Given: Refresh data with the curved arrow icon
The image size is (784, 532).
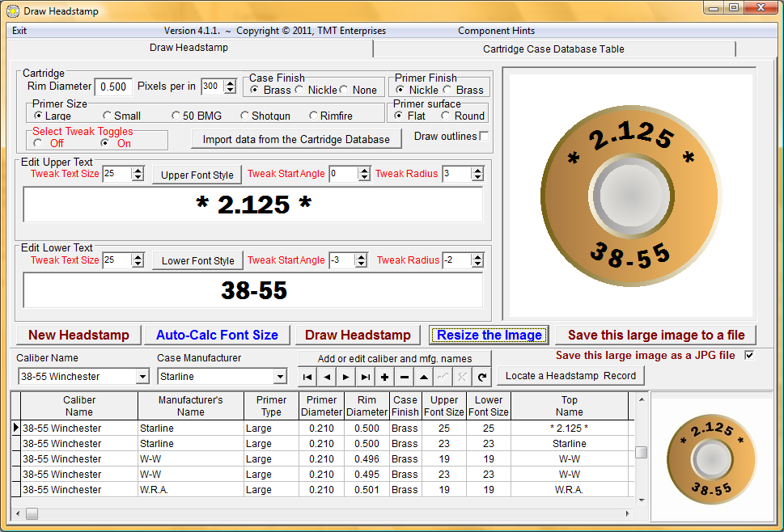Looking at the screenshot, I should pyautogui.click(x=482, y=377).
